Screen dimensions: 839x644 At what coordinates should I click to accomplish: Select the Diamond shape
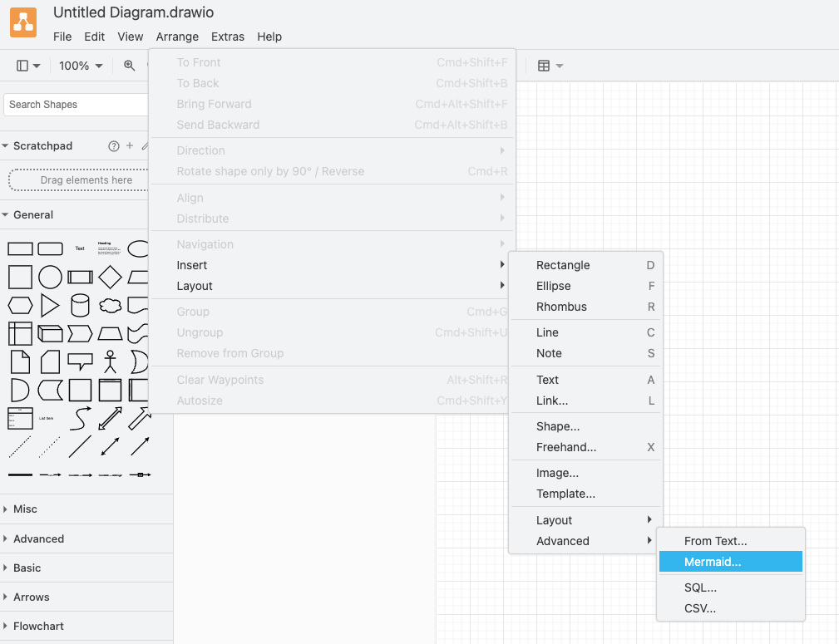pos(111,278)
